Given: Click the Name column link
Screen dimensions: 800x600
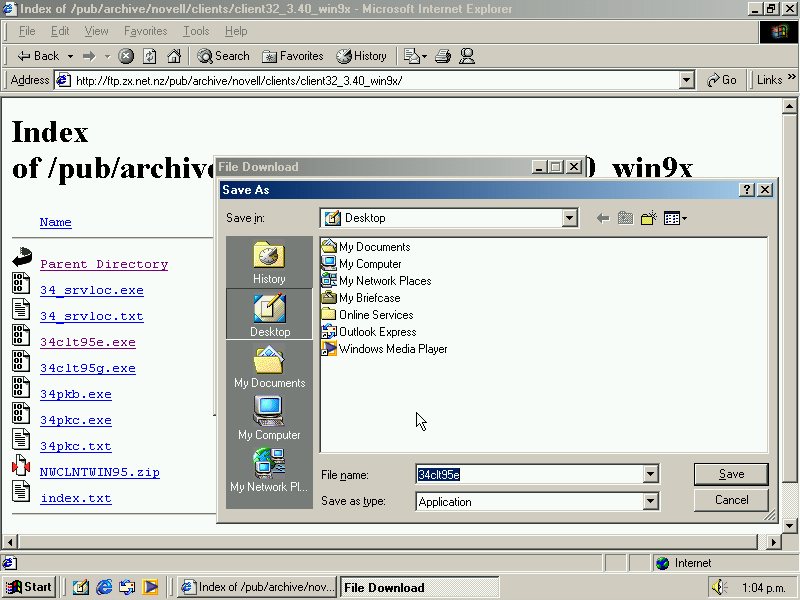Looking at the screenshot, I should (x=56, y=222).
